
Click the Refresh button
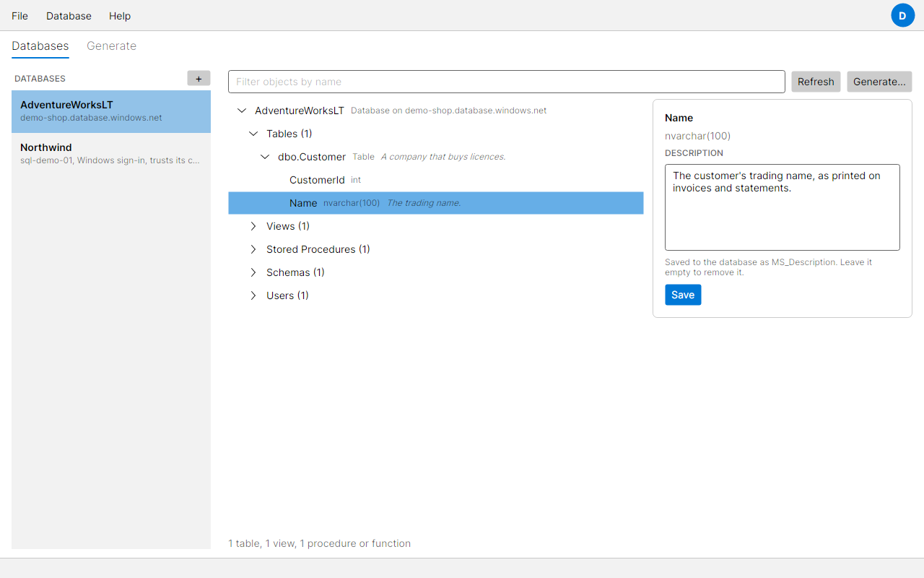click(x=816, y=82)
